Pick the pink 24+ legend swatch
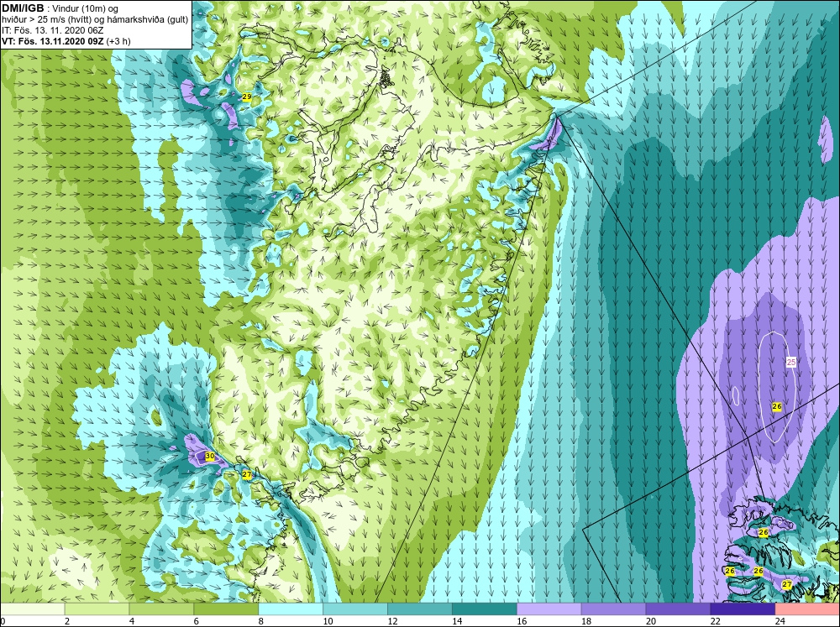Viewport: 840px width, 627px height. coord(807,609)
